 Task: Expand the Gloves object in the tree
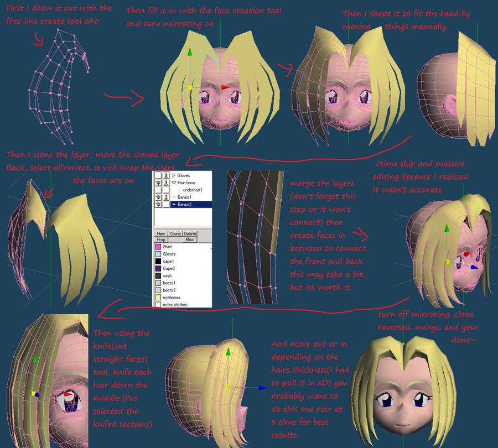click(173, 176)
